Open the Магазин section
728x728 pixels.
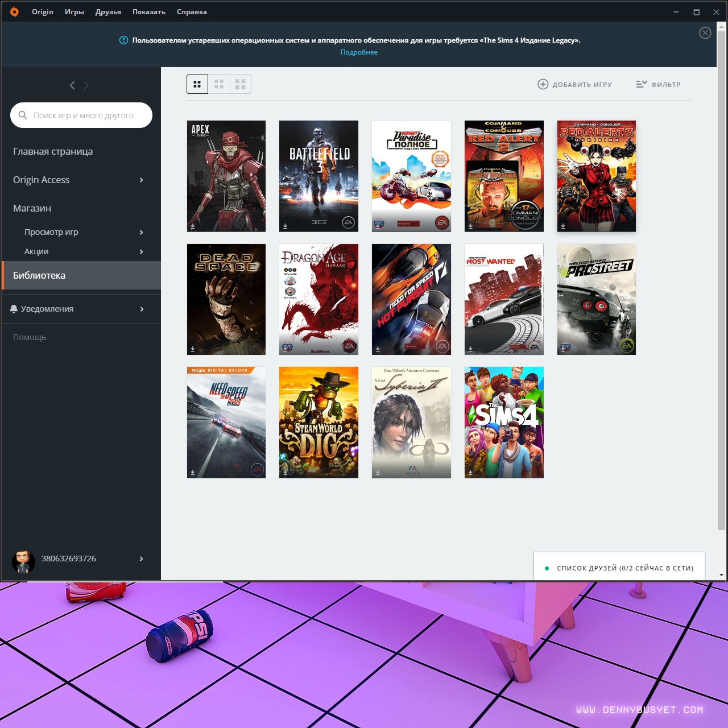click(32, 208)
